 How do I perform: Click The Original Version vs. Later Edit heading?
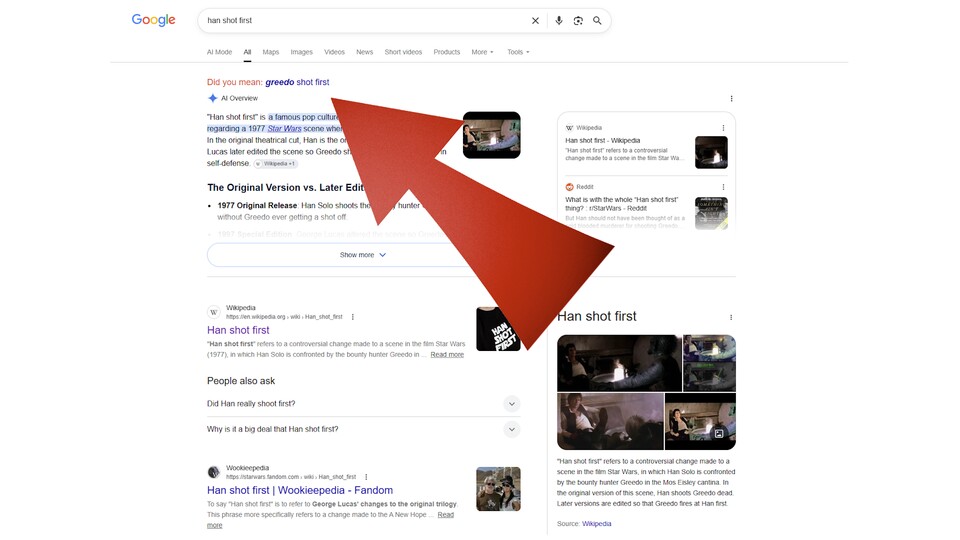pos(285,187)
